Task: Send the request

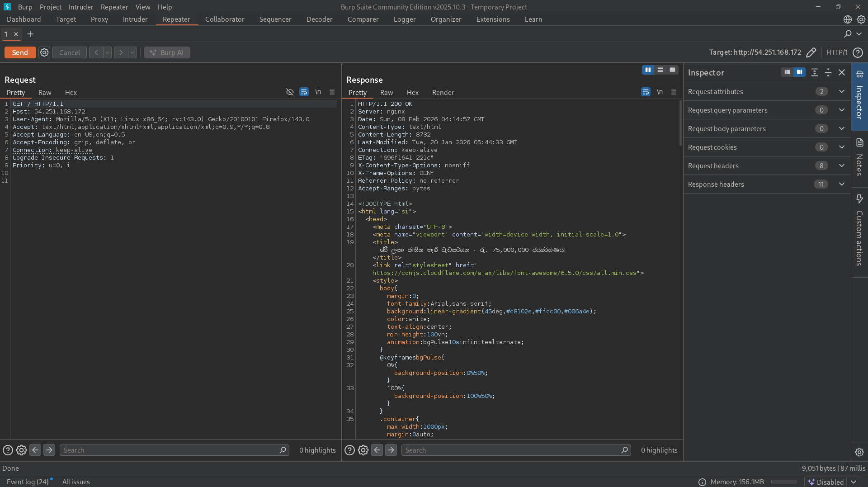Action: pyautogui.click(x=20, y=52)
